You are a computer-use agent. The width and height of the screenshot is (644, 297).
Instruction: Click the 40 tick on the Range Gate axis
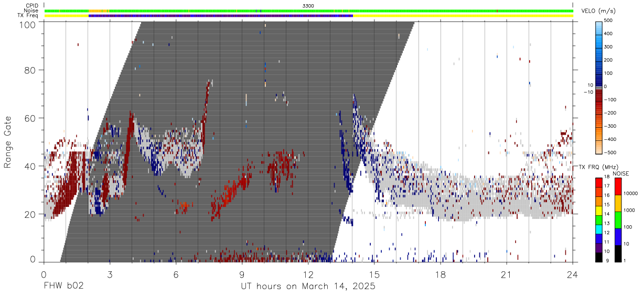pos(30,166)
